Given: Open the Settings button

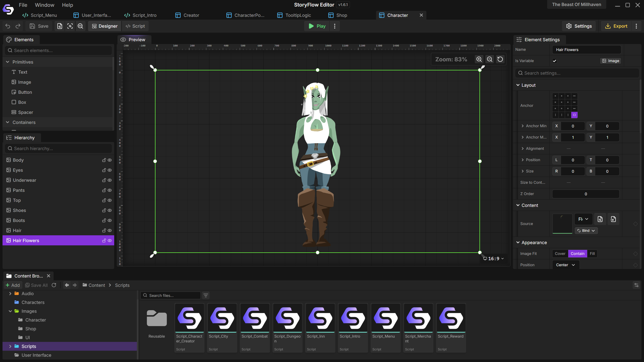Looking at the screenshot, I should 579,26.
